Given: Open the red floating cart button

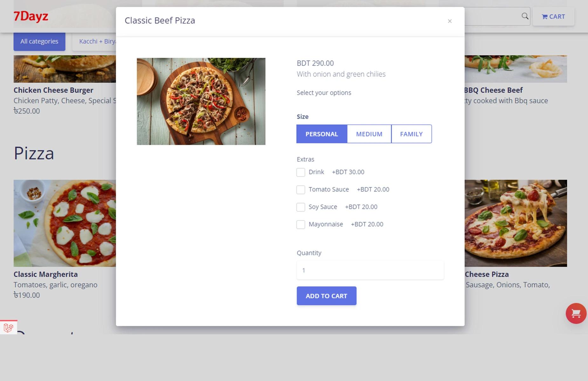Looking at the screenshot, I should point(576,313).
